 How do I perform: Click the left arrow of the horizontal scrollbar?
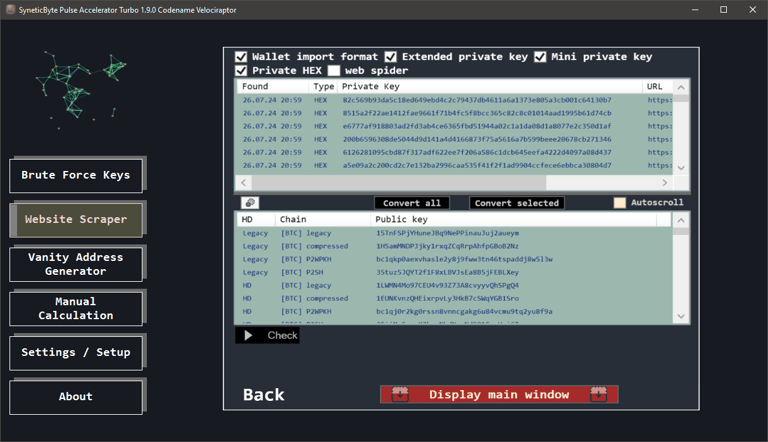tap(243, 182)
